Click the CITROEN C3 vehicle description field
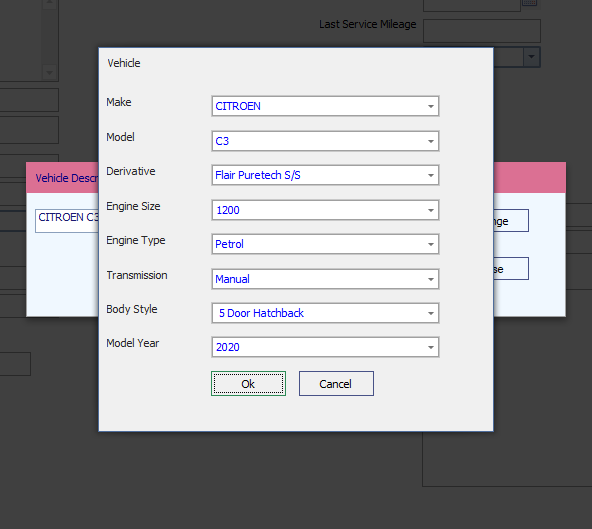This screenshot has width=592, height=529. (x=67, y=221)
